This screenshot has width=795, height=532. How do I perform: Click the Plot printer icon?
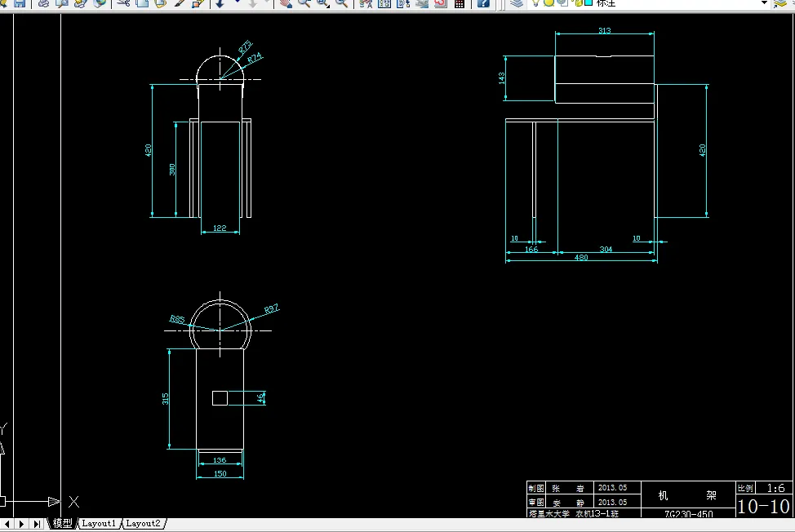43,3
